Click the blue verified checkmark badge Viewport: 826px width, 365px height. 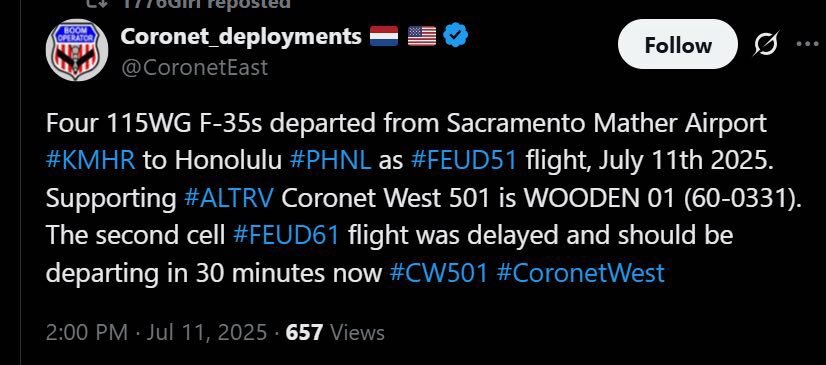455,36
